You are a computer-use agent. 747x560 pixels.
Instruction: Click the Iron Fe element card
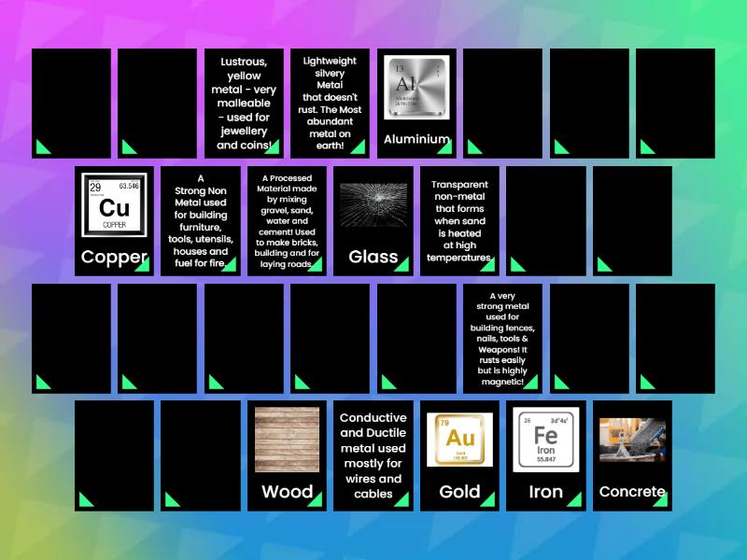tap(545, 448)
